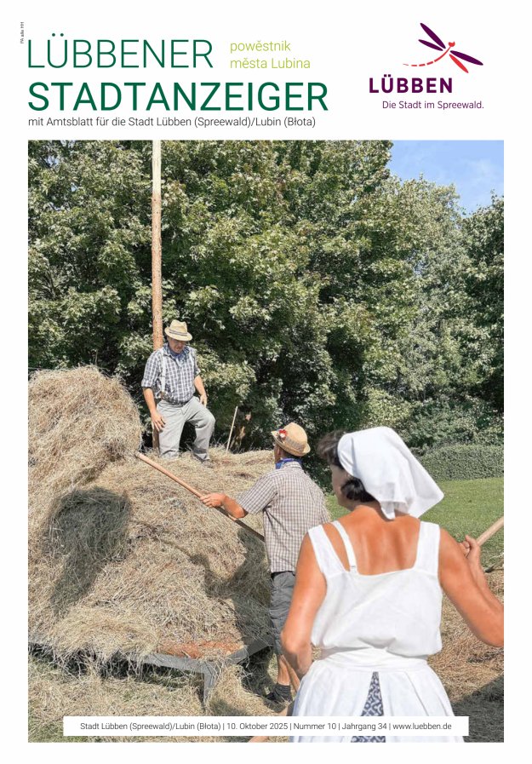Click the mit Amtsblatt subtitle line
Image resolution: width=532 pixels, height=764 pixels.
coord(172,122)
